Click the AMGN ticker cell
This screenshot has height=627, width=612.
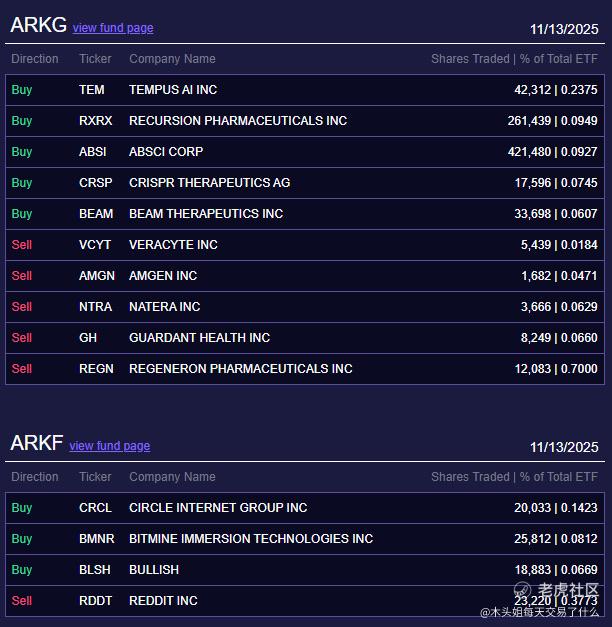97,276
